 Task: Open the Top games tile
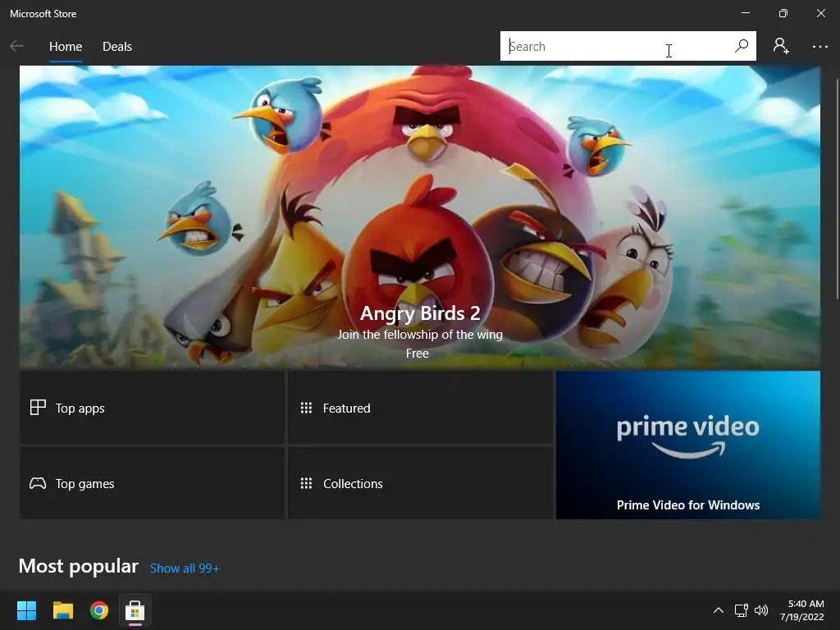[152, 483]
